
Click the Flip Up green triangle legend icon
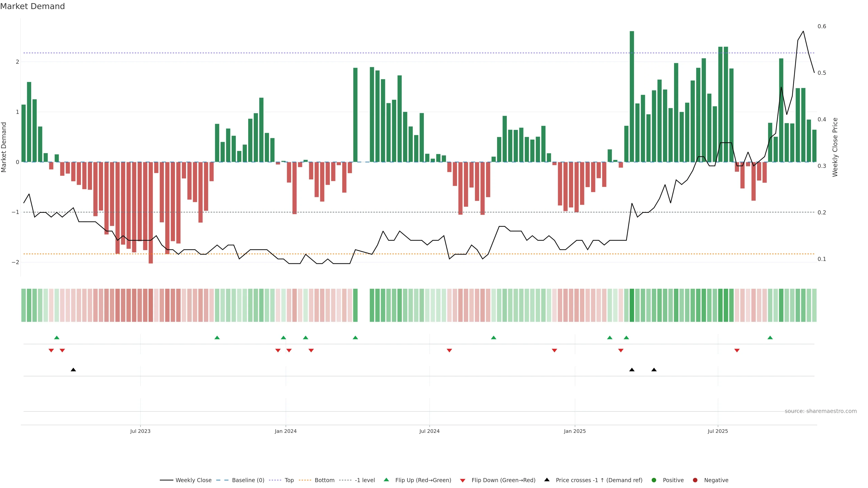387,480
